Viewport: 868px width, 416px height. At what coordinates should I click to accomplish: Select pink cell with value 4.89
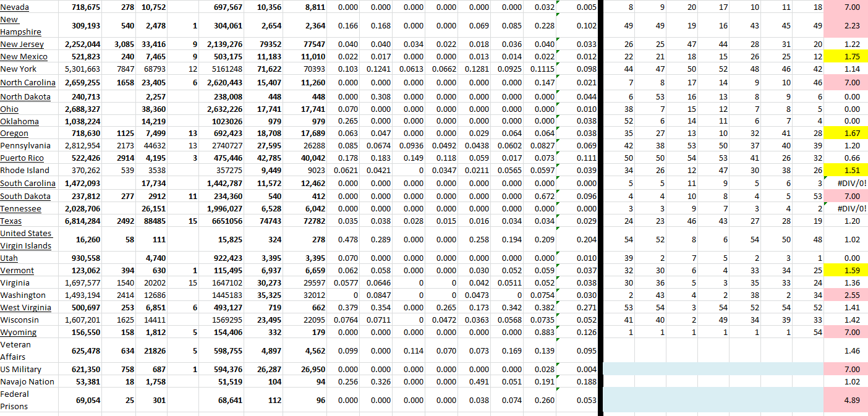[x=845, y=400]
